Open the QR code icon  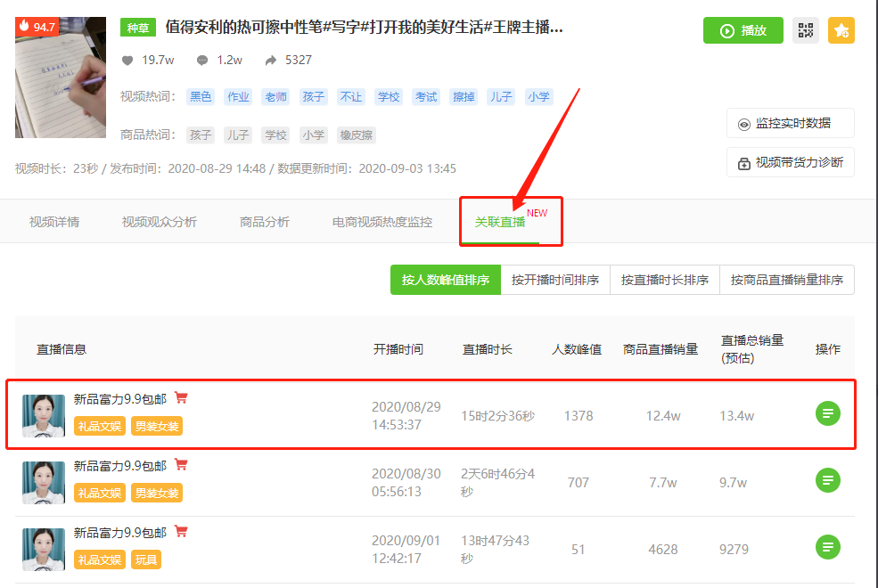[x=805, y=30]
